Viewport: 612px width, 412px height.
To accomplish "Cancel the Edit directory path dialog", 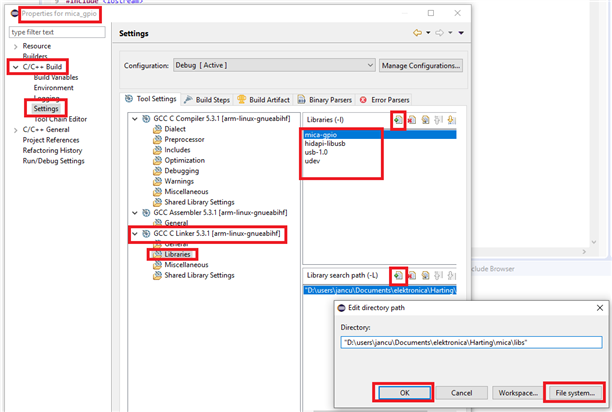I will (x=461, y=393).
